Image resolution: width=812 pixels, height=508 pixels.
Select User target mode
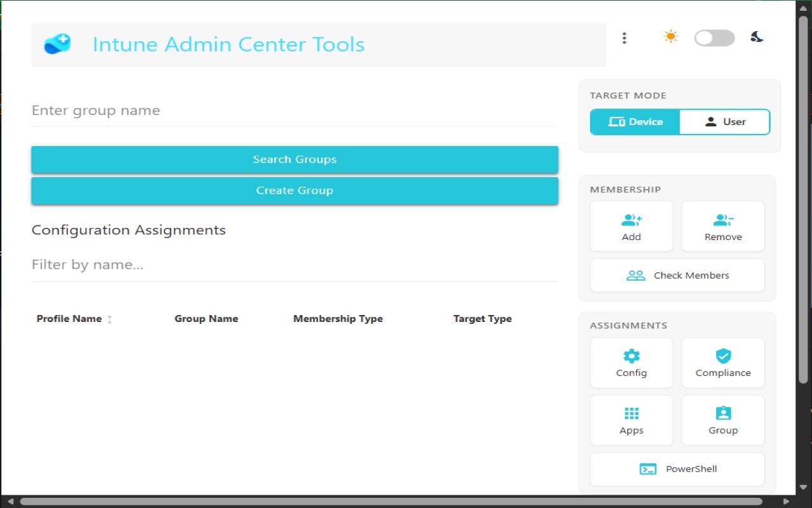[725, 122]
